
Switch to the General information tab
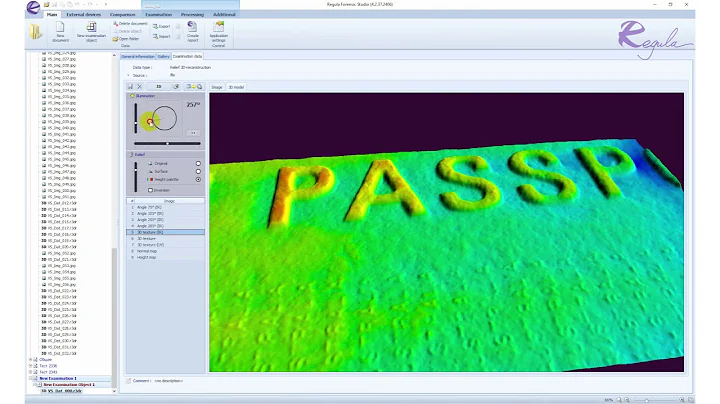point(138,56)
